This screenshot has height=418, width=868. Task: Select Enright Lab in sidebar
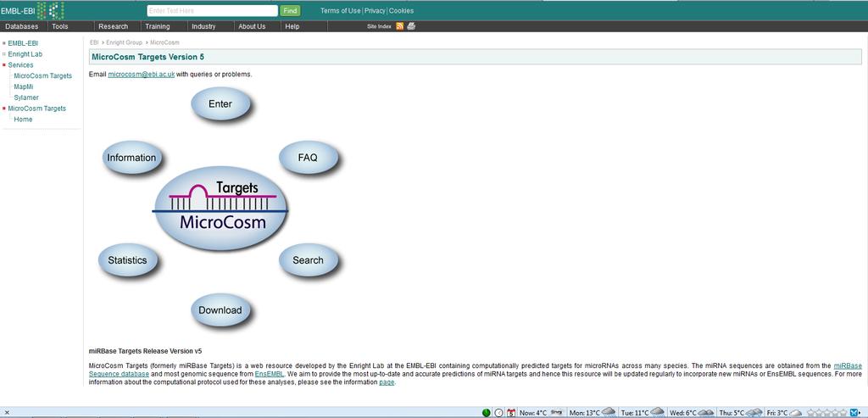pyautogui.click(x=25, y=54)
